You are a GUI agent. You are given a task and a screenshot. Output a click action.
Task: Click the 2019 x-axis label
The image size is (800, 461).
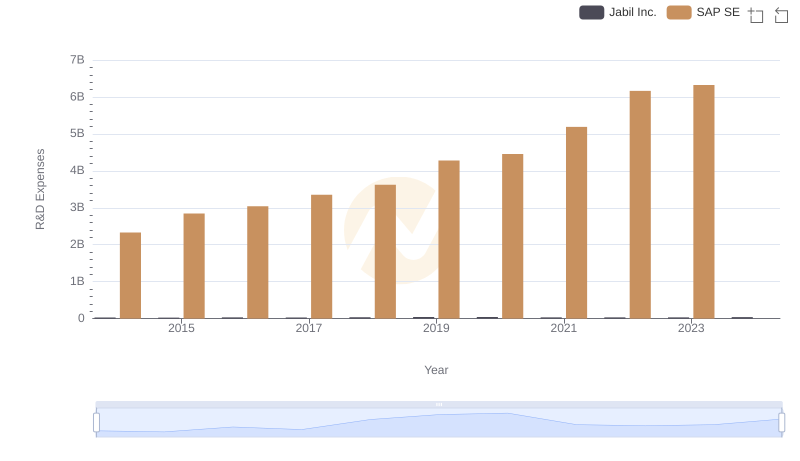(436, 328)
